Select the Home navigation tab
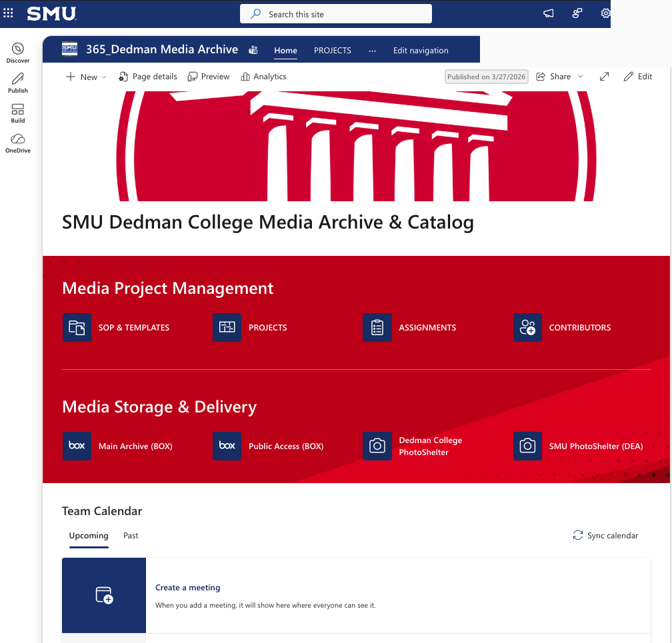The image size is (672, 643). click(285, 51)
